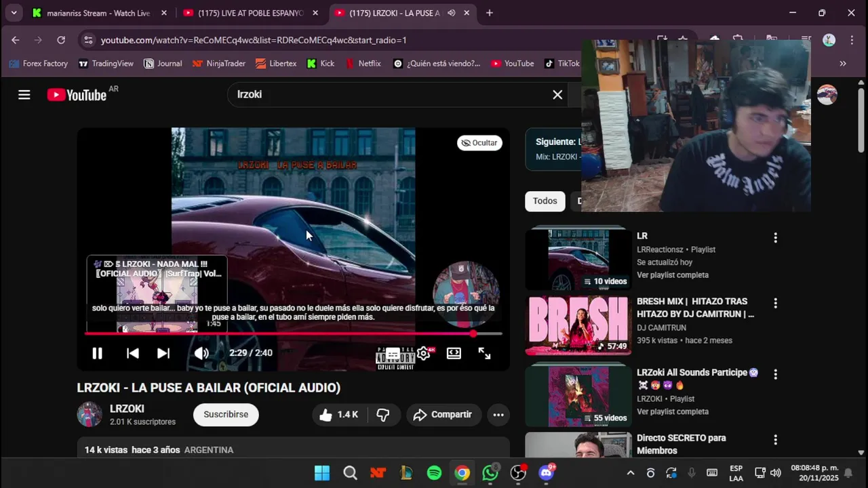Expand the tab search dropdown

coord(14,13)
